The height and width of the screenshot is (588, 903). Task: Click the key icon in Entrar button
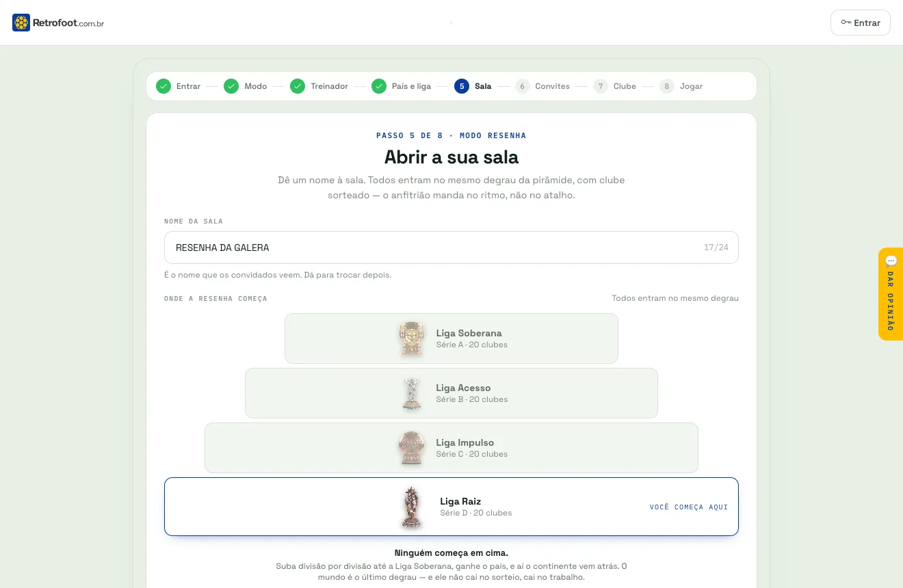[846, 23]
